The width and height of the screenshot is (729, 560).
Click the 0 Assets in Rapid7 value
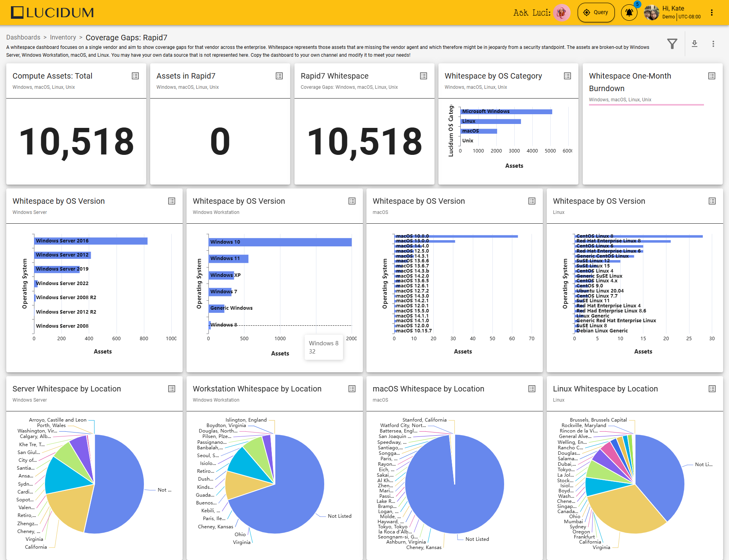pyautogui.click(x=220, y=141)
